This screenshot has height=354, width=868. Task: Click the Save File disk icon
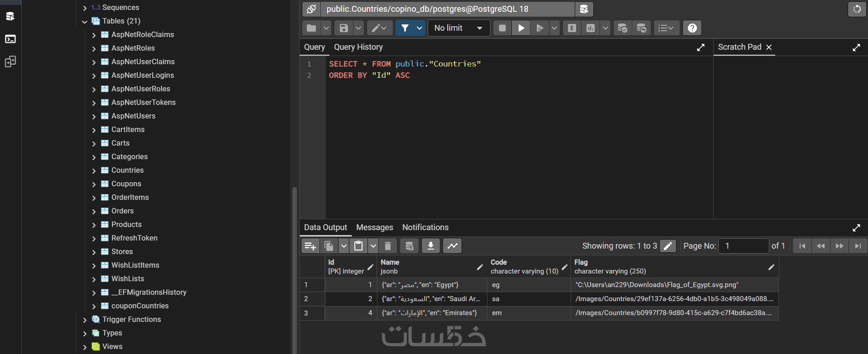[x=344, y=28]
